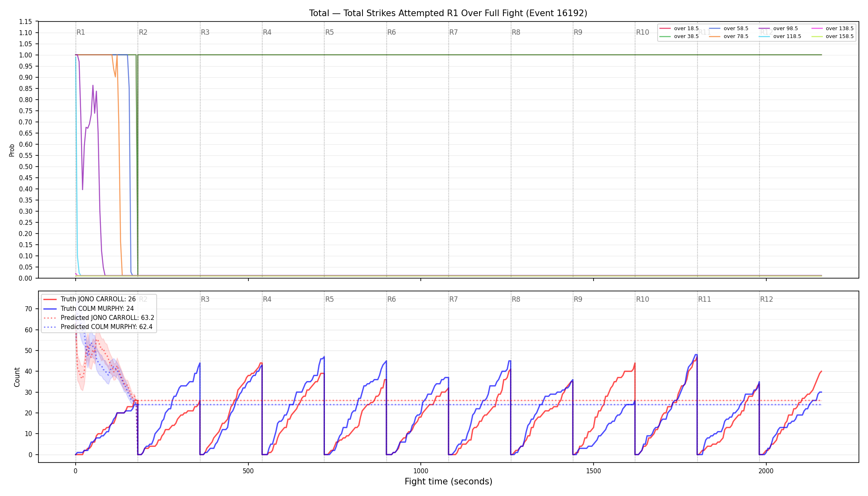
Task: Click the R12 label in bottom chart
Action: (x=766, y=299)
